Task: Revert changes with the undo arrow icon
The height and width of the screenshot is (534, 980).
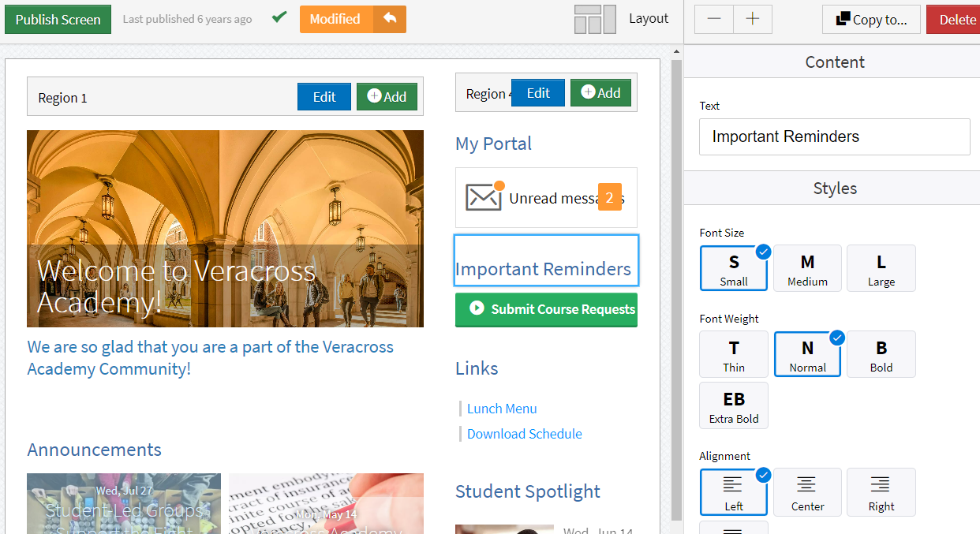Action: 390,19
